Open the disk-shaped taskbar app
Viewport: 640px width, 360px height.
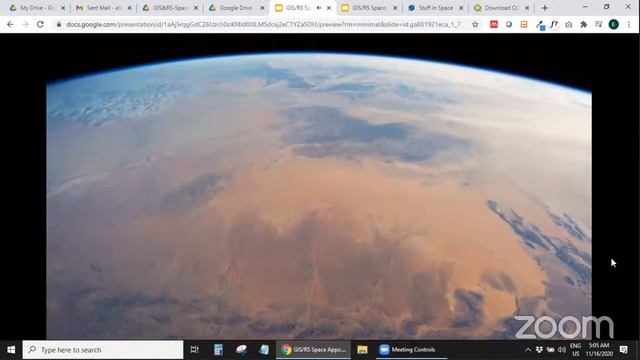click(x=241, y=350)
